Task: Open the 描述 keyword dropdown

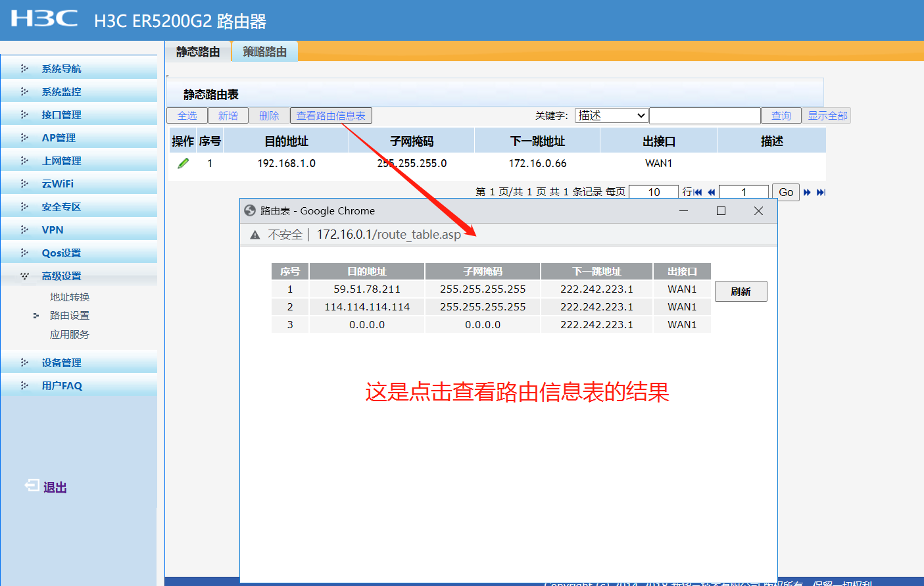Action: [612, 116]
